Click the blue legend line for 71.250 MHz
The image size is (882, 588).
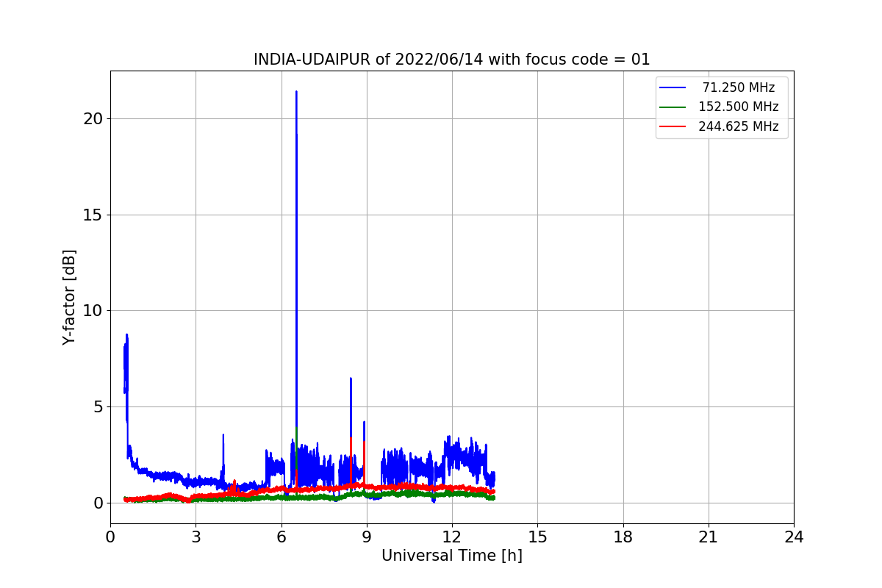coord(673,87)
